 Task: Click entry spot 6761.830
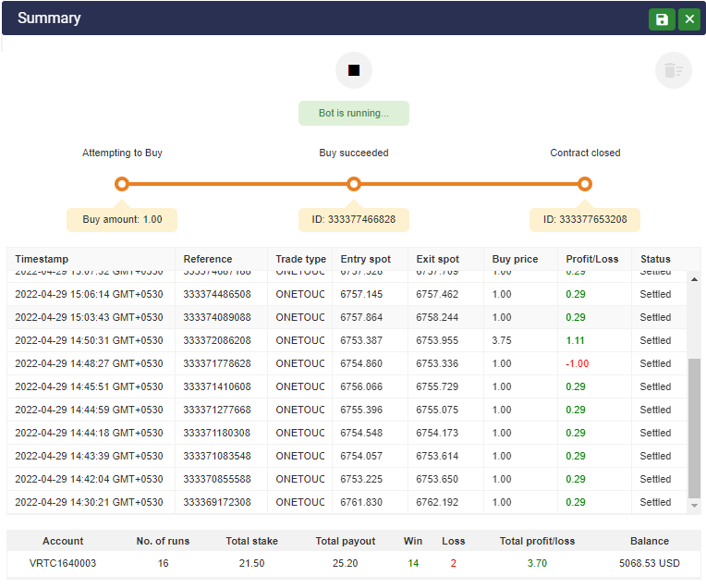point(361,502)
